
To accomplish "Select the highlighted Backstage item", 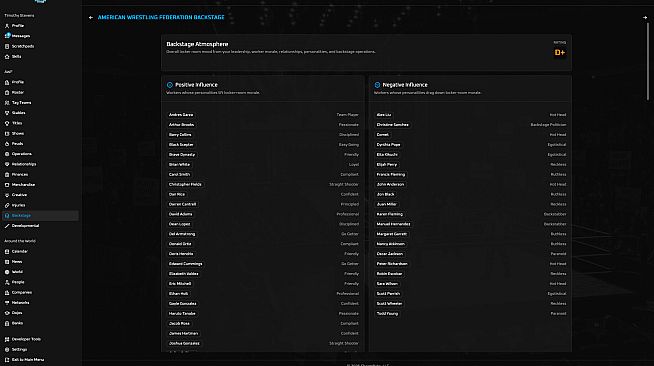I will coord(40,216).
